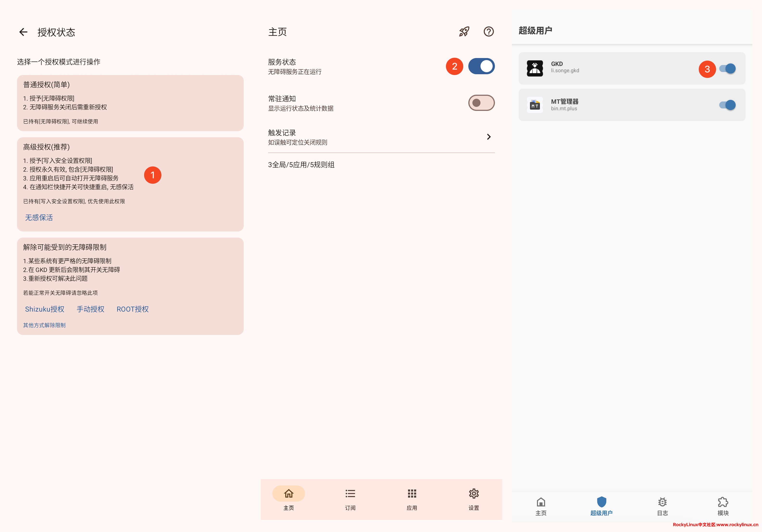
Task: Click ROOT授权 button
Action: point(133,309)
